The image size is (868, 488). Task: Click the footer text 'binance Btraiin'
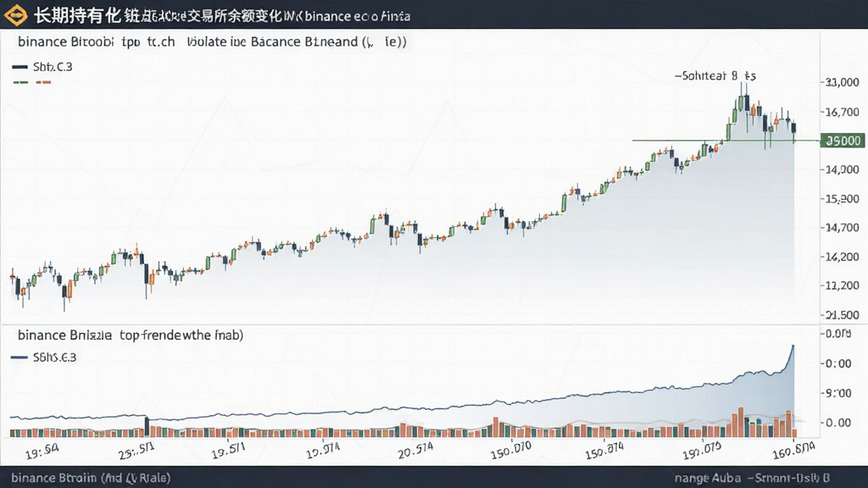tap(91, 478)
